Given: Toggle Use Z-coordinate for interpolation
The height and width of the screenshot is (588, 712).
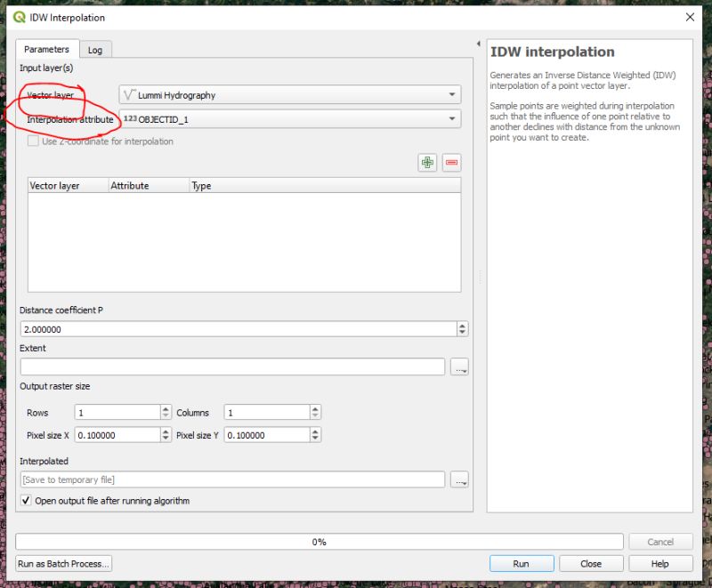Looking at the screenshot, I should [x=33, y=140].
